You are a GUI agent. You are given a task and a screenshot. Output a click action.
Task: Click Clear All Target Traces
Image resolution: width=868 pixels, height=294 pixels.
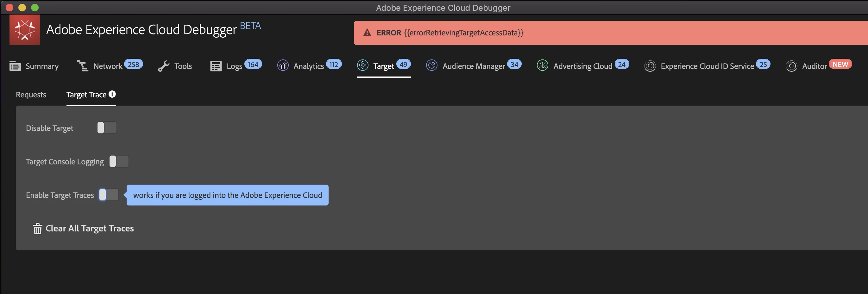[84, 229]
